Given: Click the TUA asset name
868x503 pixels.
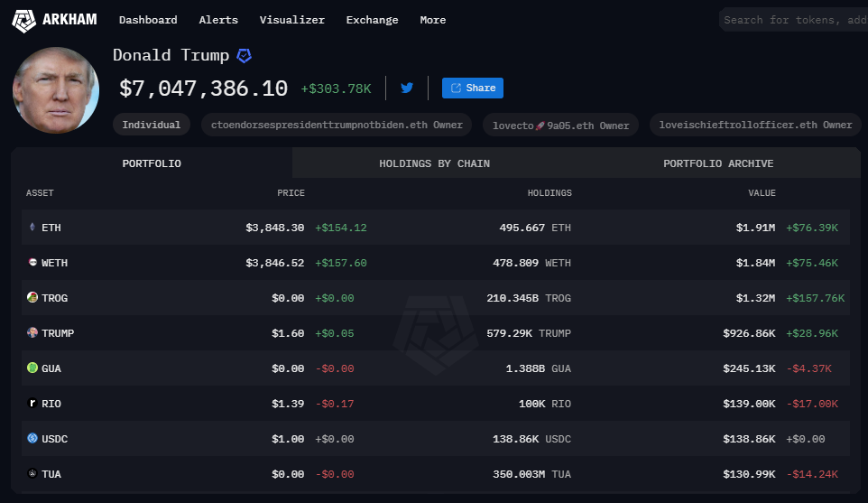Looking at the screenshot, I should pos(51,474).
